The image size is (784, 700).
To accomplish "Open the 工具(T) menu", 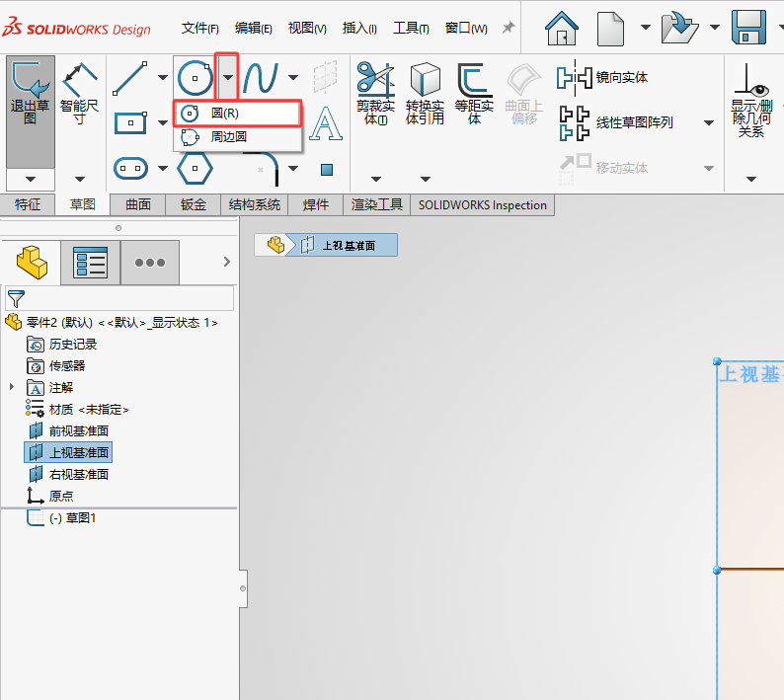I will click(x=411, y=28).
